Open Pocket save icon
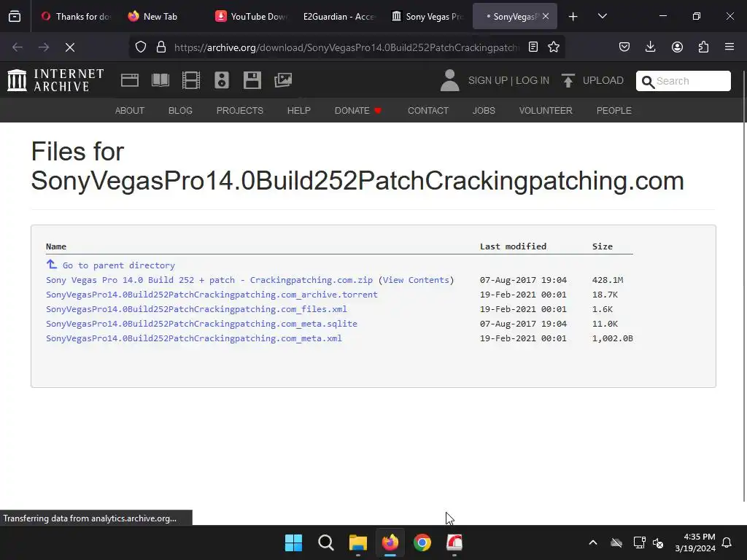This screenshot has width=747, height=560. [624, 47]
